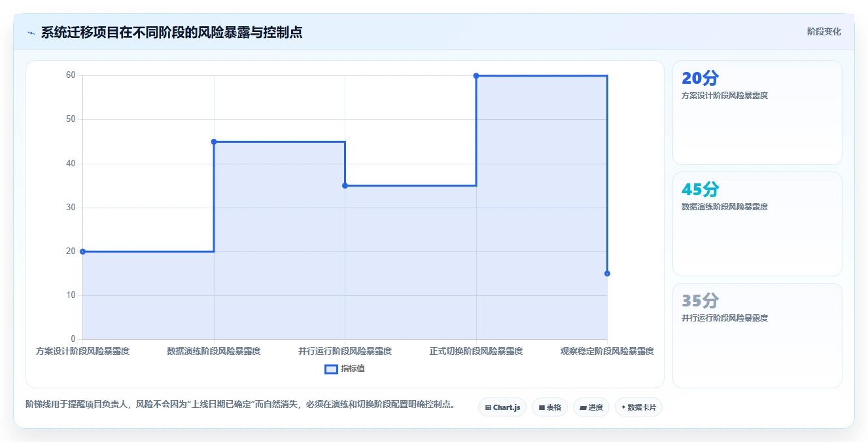
Task: Open the 45分 数据演练阶段 card
Action: pos(757,224)
